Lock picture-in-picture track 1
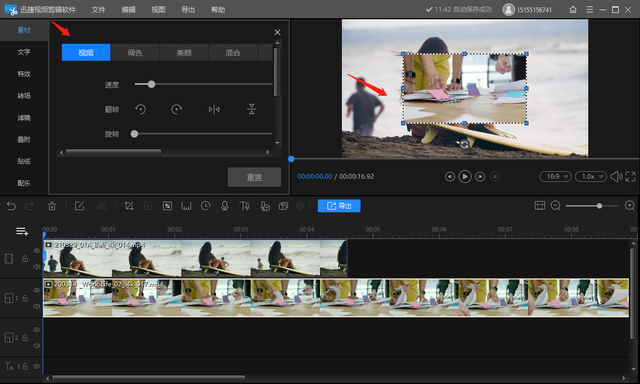Screen dimensions: 640x384 (25, 298)
